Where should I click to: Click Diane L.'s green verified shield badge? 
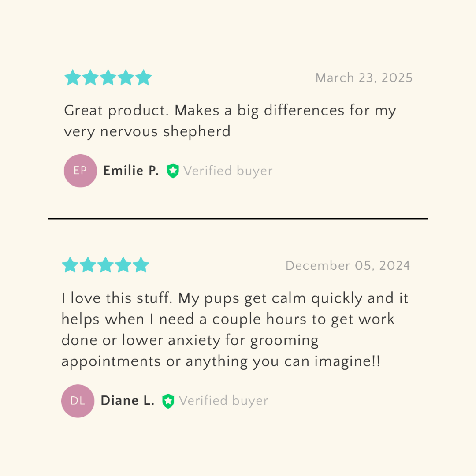[x=168, y=401]
